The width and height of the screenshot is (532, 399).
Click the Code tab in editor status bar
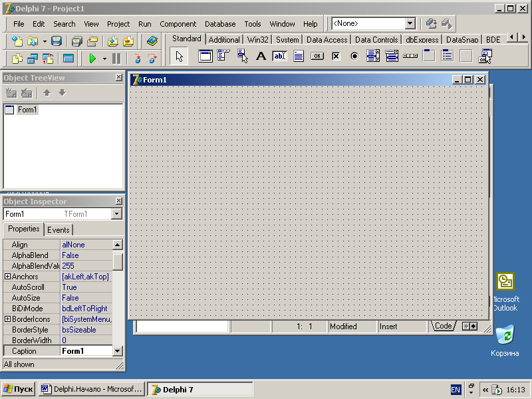(x=443, y=326)
